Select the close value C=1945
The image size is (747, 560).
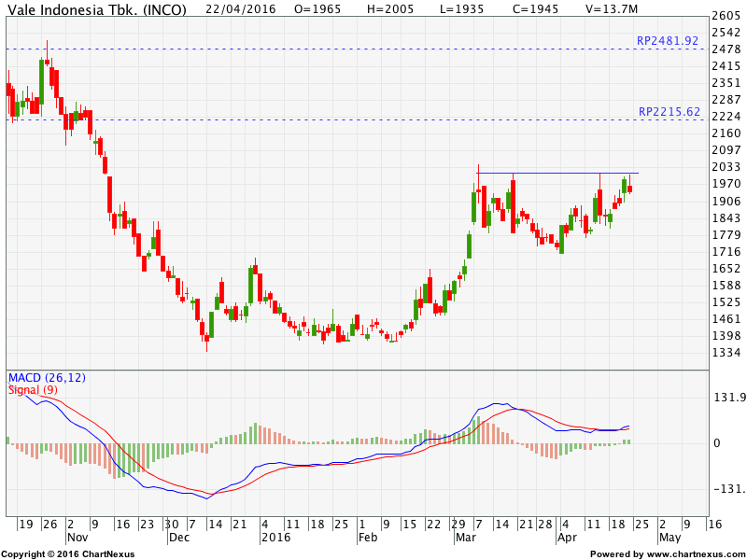pyautogui.click(x=535, y=9)
